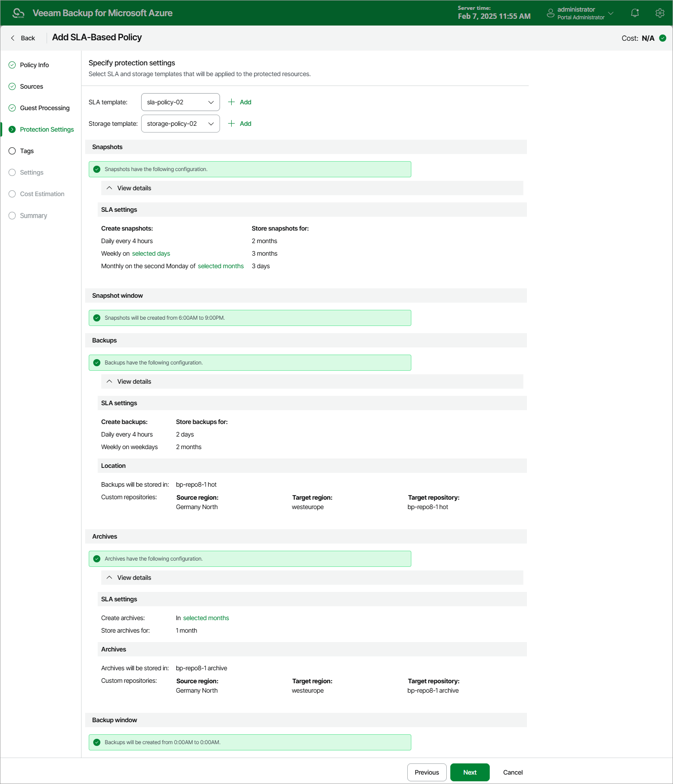Image resolution: width=673 pixels, height=784 pixels.
Task: Click the check icon in backup window banner
Action: coord(97,742)
